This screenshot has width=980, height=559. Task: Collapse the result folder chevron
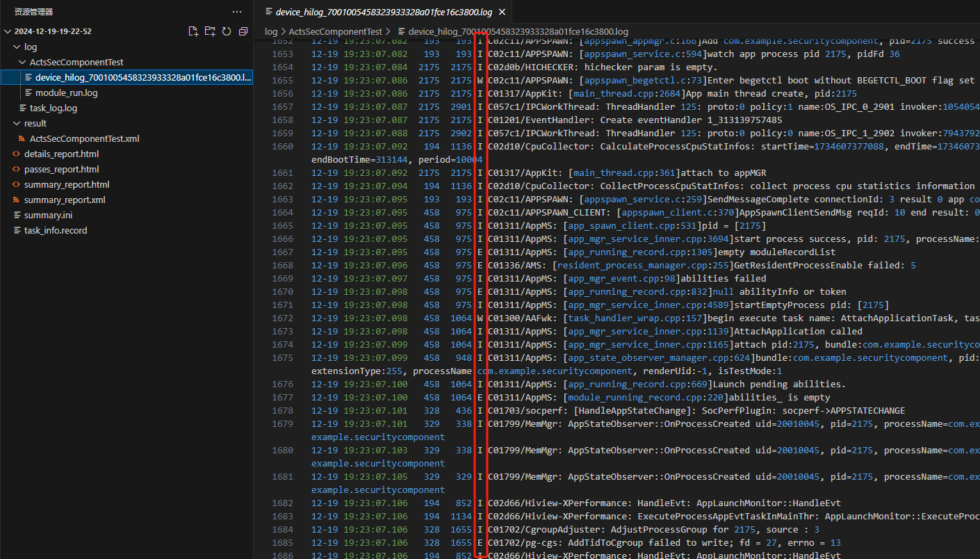[17, 123]
